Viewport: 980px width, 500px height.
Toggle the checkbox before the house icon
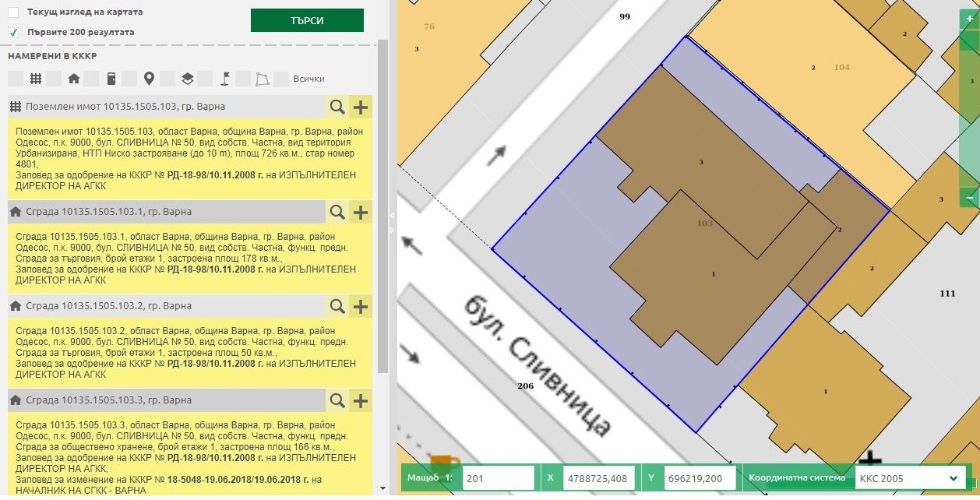(54, 79)
